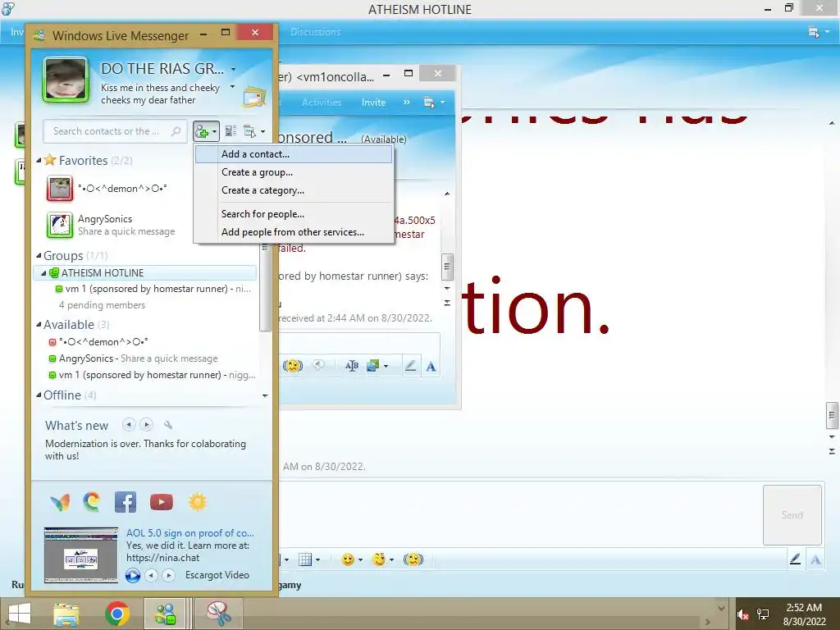Click the muted volume tray icon
The image size is (840, 630).
pos(743,614)
